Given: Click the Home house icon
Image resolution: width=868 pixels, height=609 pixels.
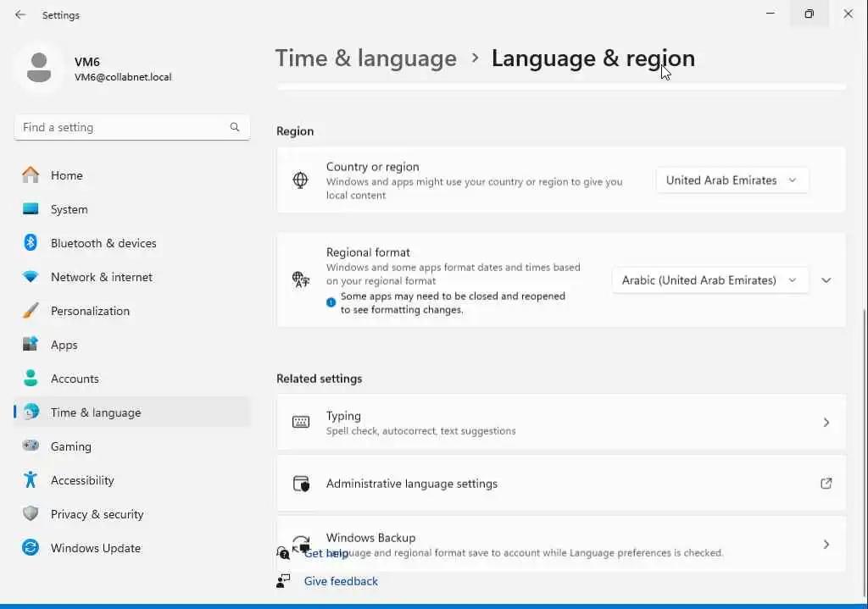Looking at the screenshot, I should [x=31, y=175].
